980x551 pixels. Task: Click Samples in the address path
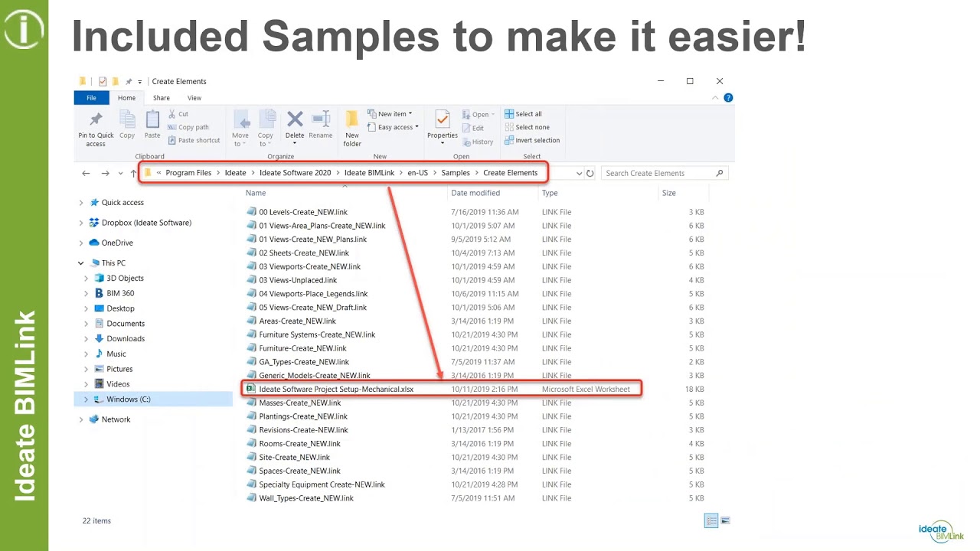[x=456, y=173]
